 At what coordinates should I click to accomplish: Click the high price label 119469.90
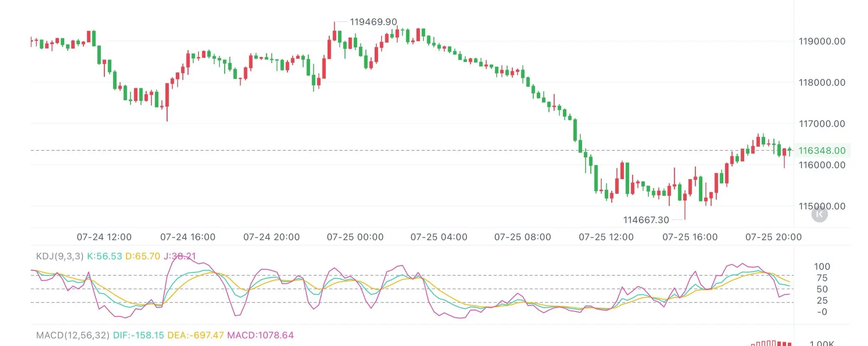pos(373,22)
